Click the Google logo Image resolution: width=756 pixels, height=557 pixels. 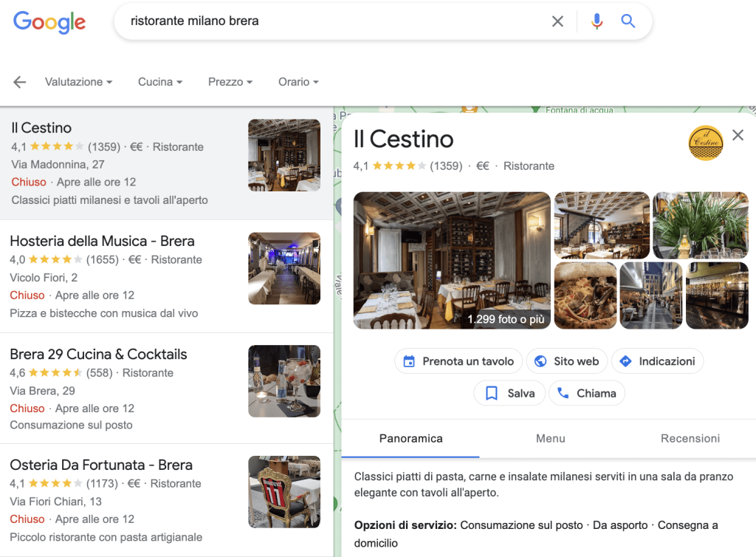point(49,22)
